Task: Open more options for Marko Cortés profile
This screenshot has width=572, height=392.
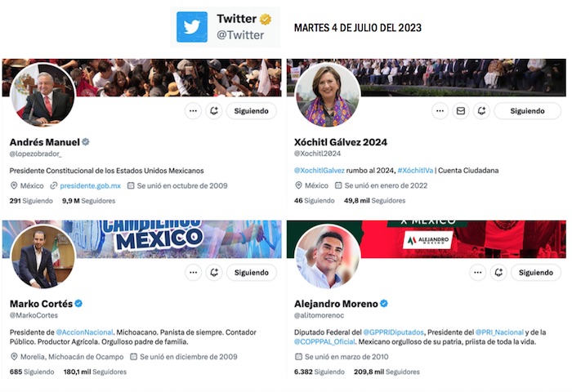Action: 193,273
